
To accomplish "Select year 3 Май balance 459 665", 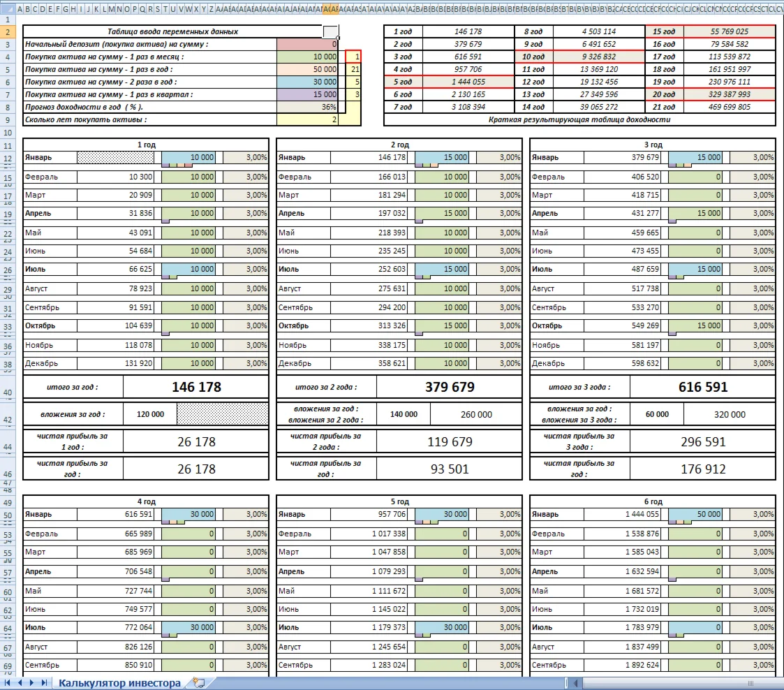I will (622, 233).
